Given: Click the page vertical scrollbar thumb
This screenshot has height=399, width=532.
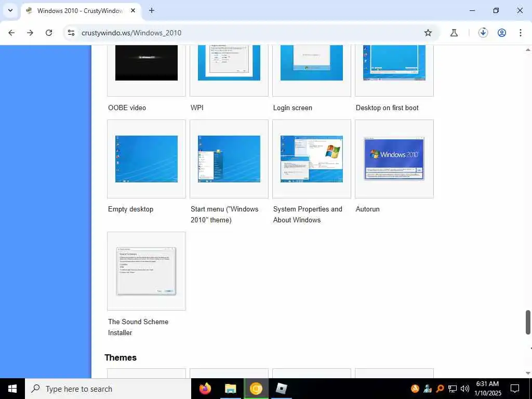Looking at the screenshot, I should 528,322.
